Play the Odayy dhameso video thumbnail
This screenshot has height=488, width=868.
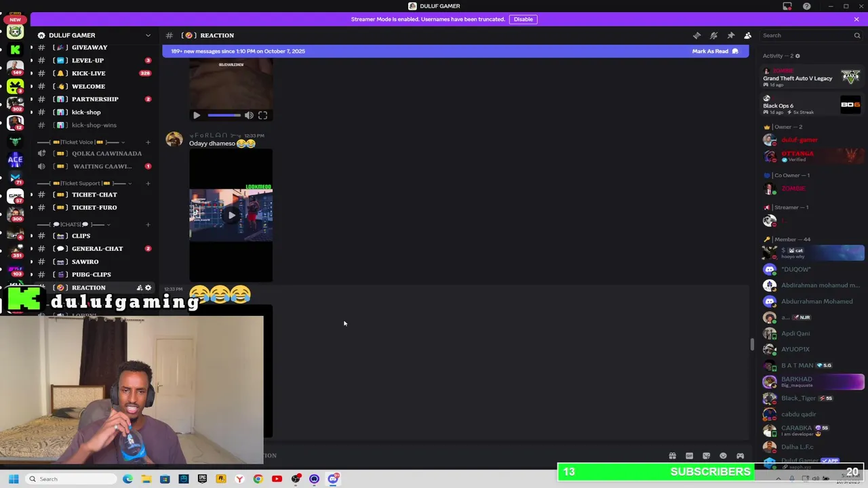click(x=231, y=216)
